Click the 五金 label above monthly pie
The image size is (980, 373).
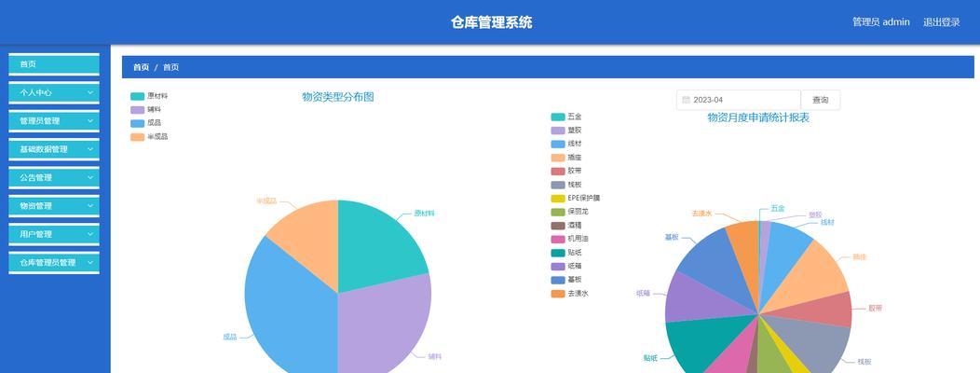778,208
